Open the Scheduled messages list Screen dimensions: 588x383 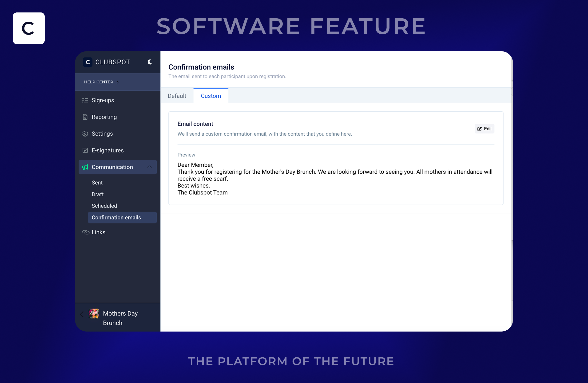point(104,206)
